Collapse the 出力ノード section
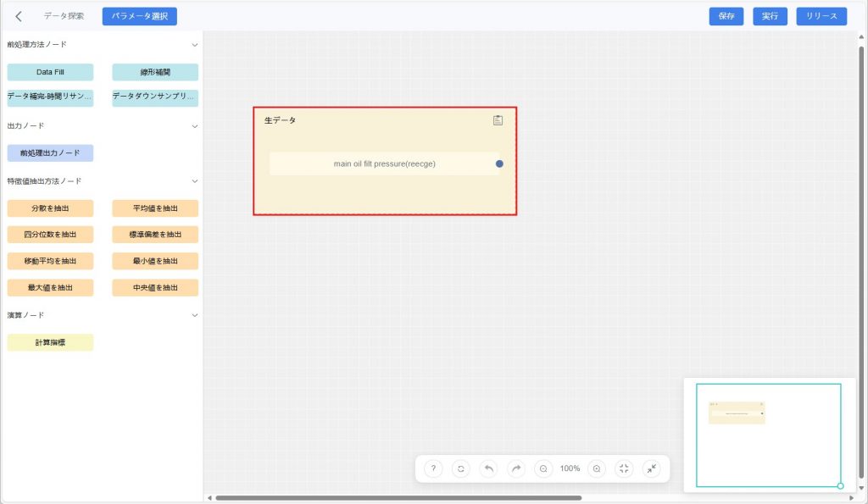868x504 pixels. point(194,126)
